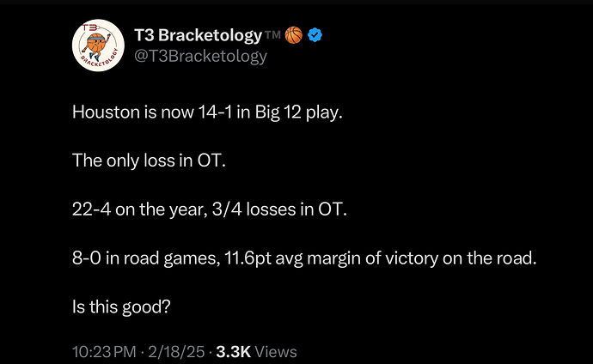Screen dimensions: 593x364
Task: Click the blue verified checkmark badge
Action: click(x=315, y=35)
